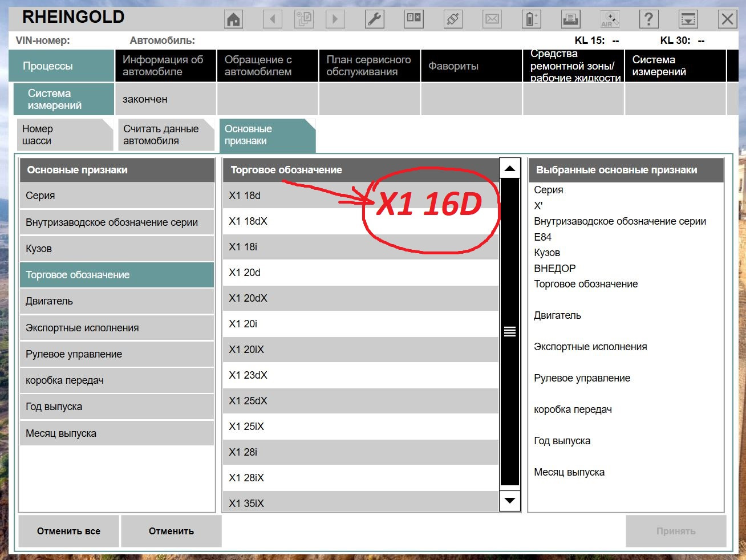This screenshot has width=746, height=560.
Task: Click the Принять button
Action: point(676,531)
